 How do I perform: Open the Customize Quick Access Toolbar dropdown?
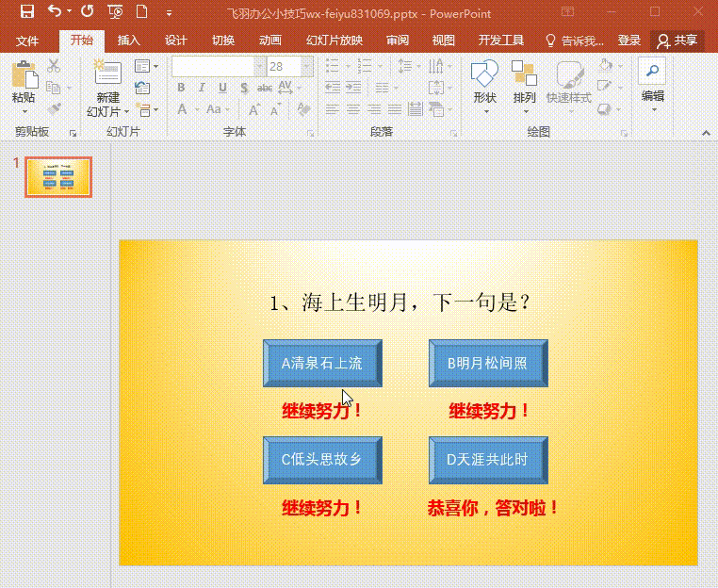(x=169, y=13)
